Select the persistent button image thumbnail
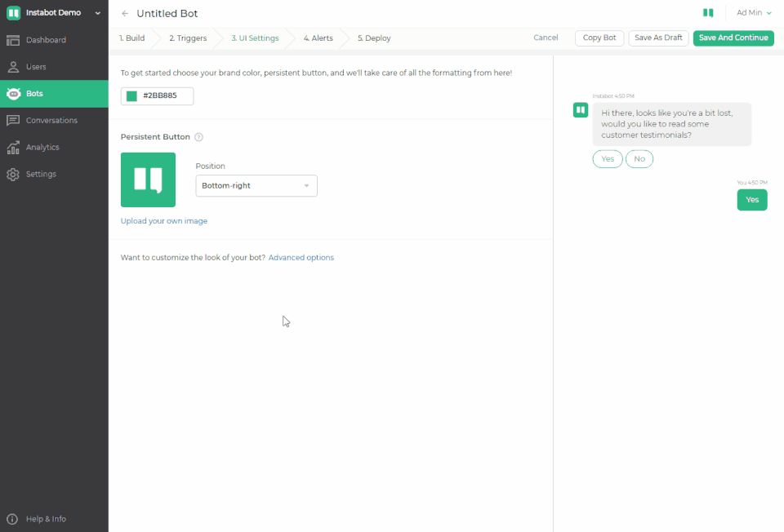This screenshot has width=784, height=532. coord(148,180)
